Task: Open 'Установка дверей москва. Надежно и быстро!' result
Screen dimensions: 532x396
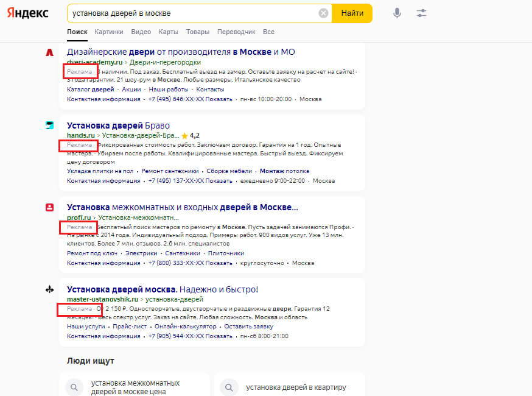Action: click(163, 289)
